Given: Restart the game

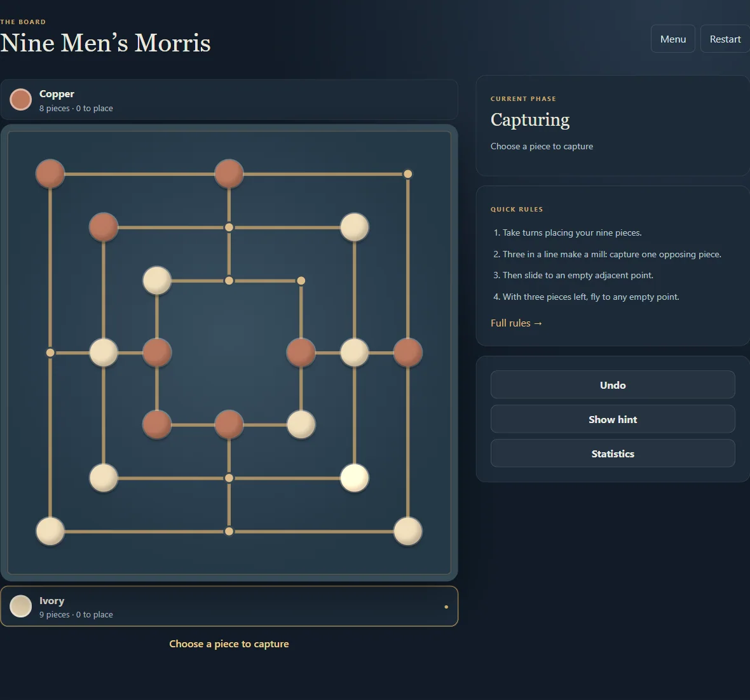Looking at the screenshot, I should point(725,39).
